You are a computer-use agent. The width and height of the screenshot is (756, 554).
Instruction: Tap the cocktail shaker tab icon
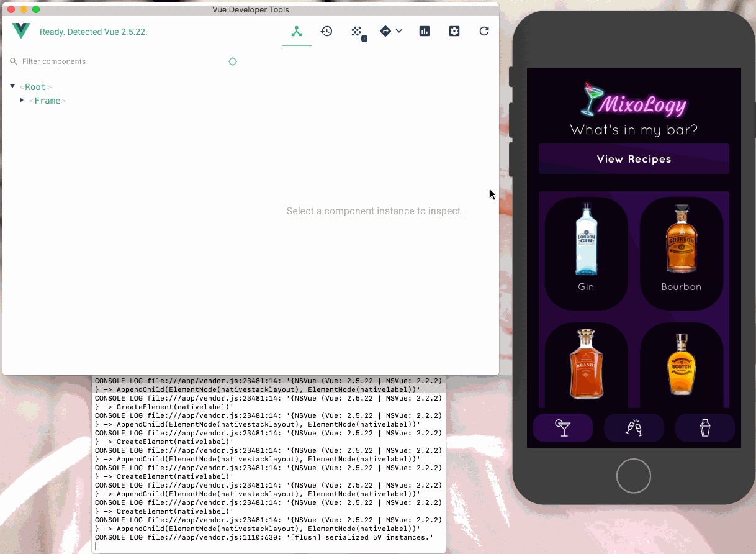(x=705, y=428)
